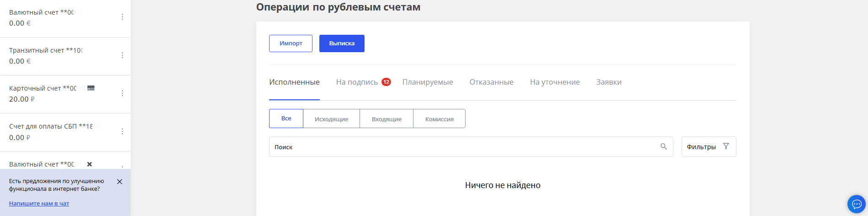Open three-dot menu for Счет для оплаты СБП

click(x=122, y=131)
